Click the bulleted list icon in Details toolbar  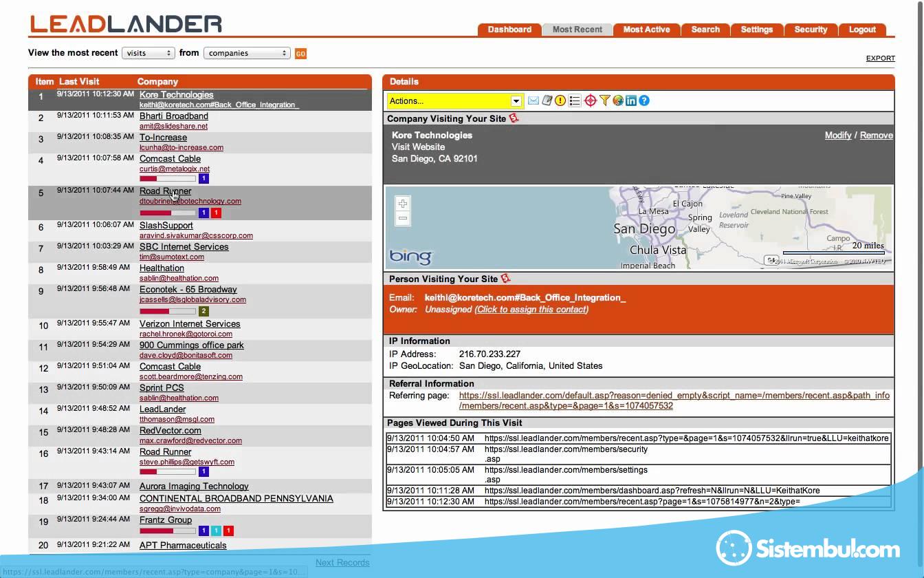[x=575, y=100]
